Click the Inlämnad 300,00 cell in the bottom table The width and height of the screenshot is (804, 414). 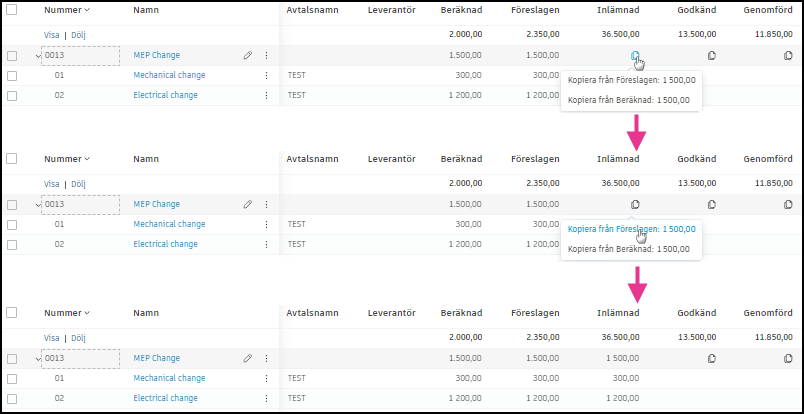(x=625, y=378)
